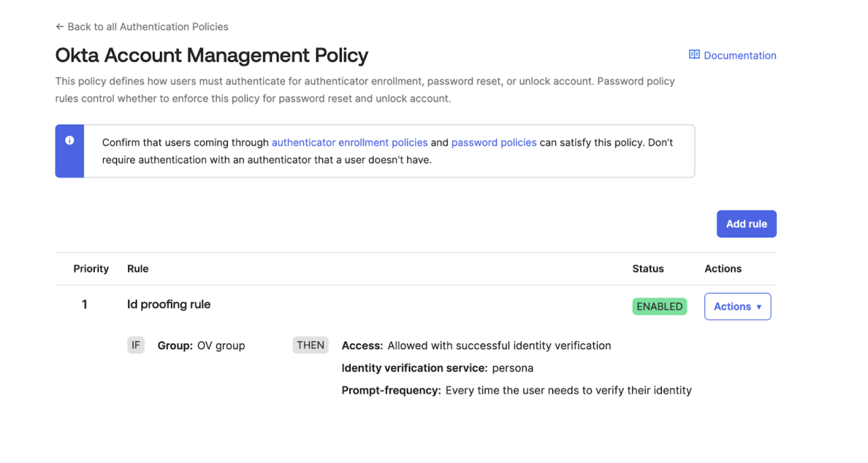Image resolution: width=868 pixels, height=463 pixels.
Task: Open authenticator enrollment policies link
Action: [x=349, y=142]
